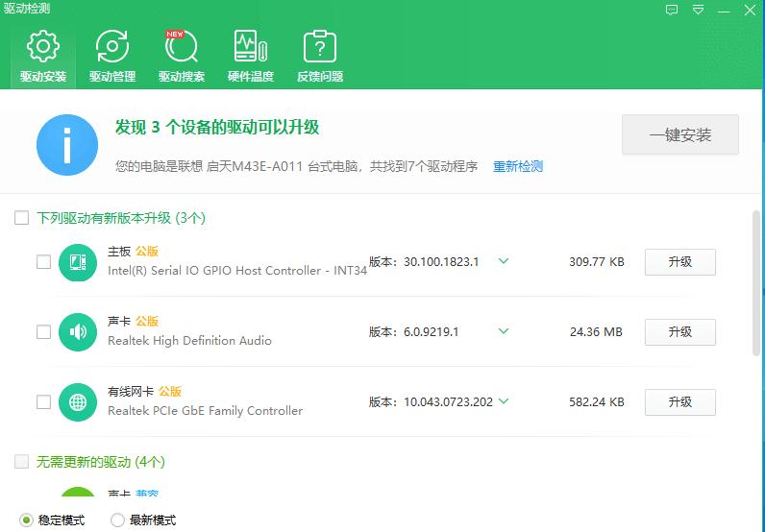Screen dimensions: 765x532
Task: Open the title bar dropdown menu icon
Action: (698, 10)
